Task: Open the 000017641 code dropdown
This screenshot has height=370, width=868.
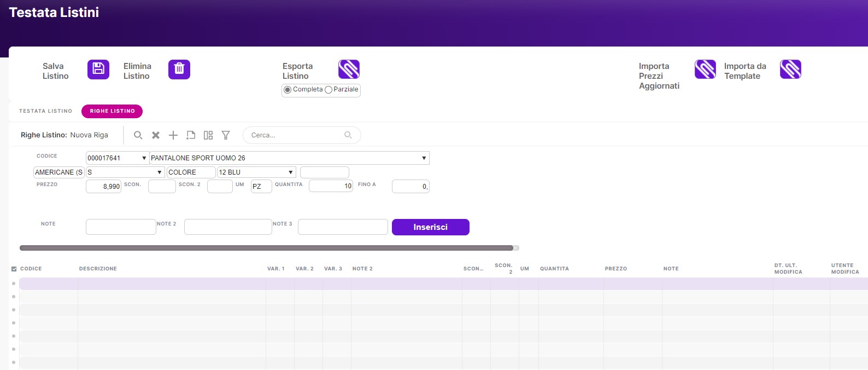Action: [144, 158]
